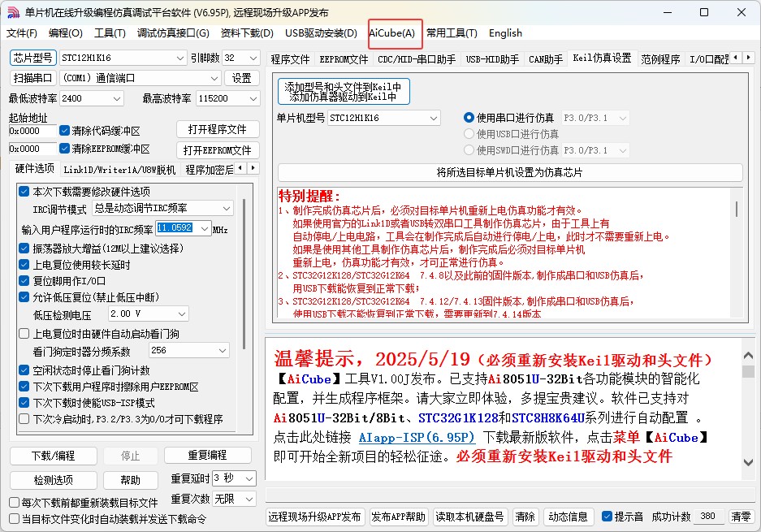Open the AiCube(A) menu

392,33
